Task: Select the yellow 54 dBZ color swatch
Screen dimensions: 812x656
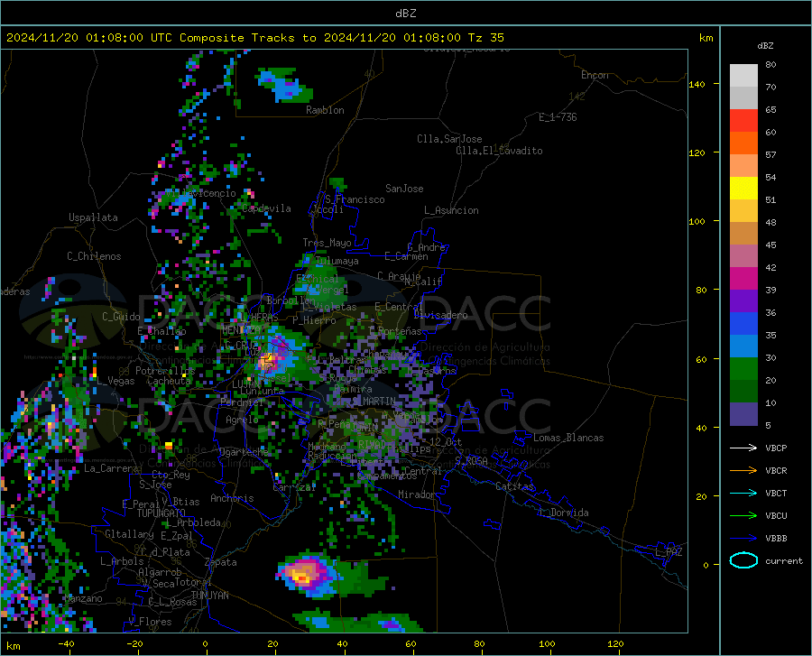Action: [x=743, y=189]
